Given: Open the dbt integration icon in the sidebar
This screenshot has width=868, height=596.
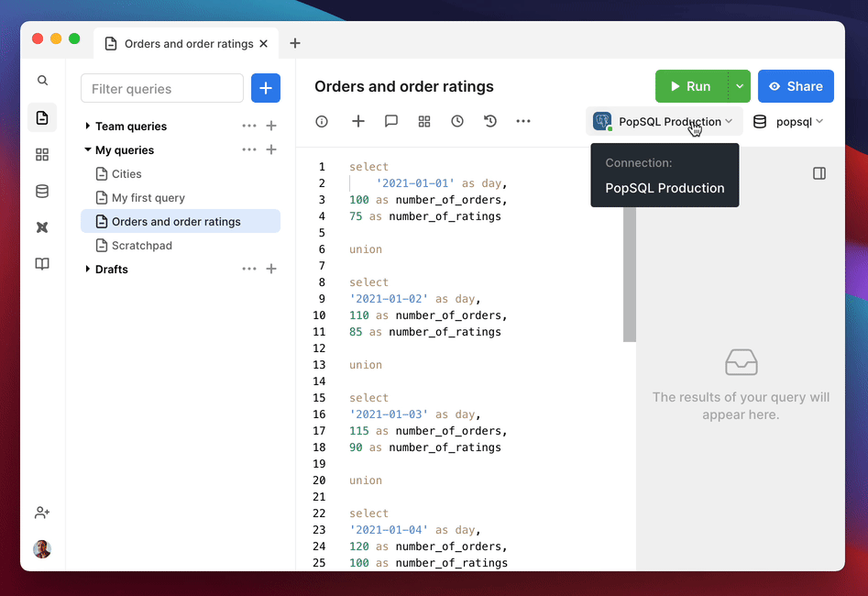Looking at the screenshot, I should coord(42,227).
